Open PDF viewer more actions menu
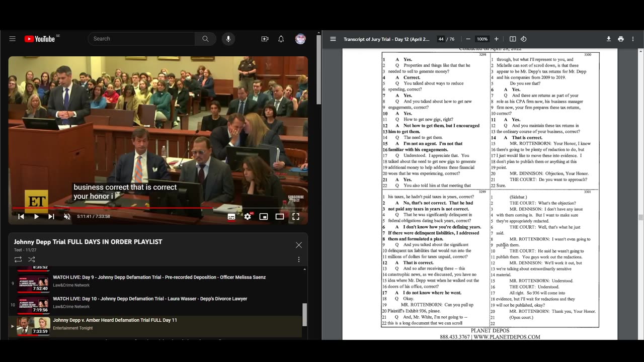The image size is (644, 362). pyautogui.click(x=633, y=39)
